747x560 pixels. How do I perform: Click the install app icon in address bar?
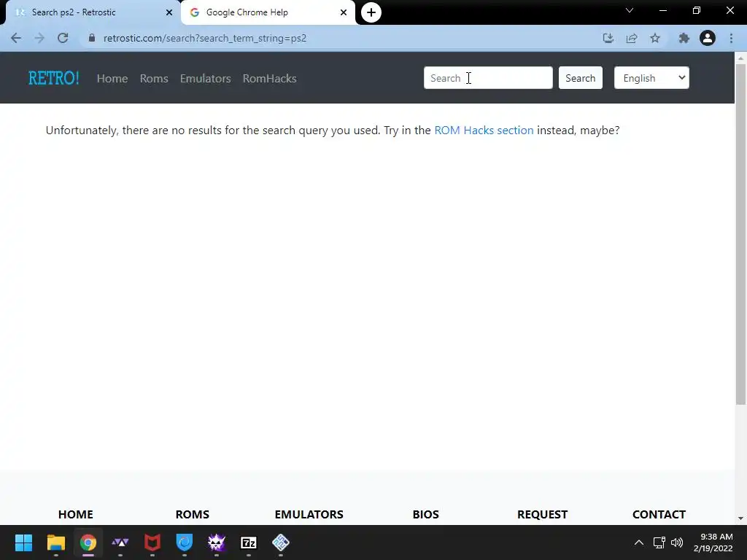(608, 38)
